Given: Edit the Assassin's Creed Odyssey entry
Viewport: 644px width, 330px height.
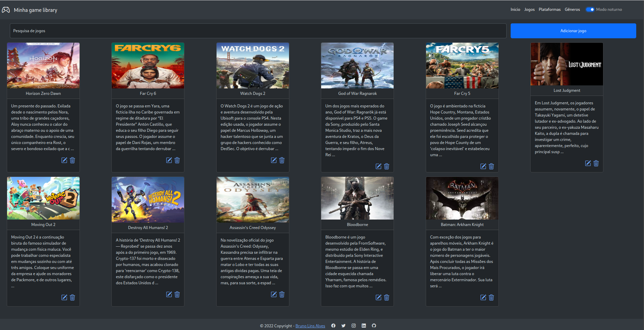Looking at the screenshot, I should point(274,294).
